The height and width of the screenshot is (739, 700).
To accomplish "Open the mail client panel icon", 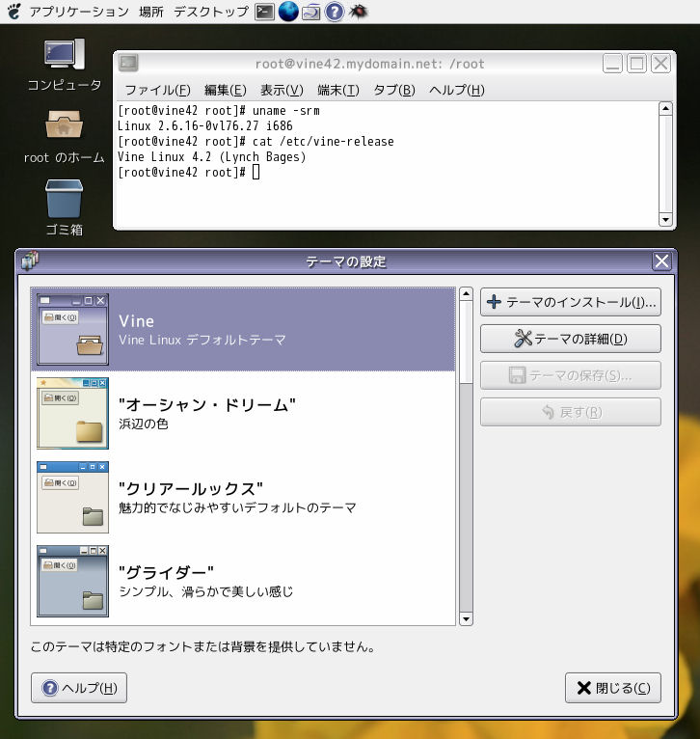I will [311, 12].
